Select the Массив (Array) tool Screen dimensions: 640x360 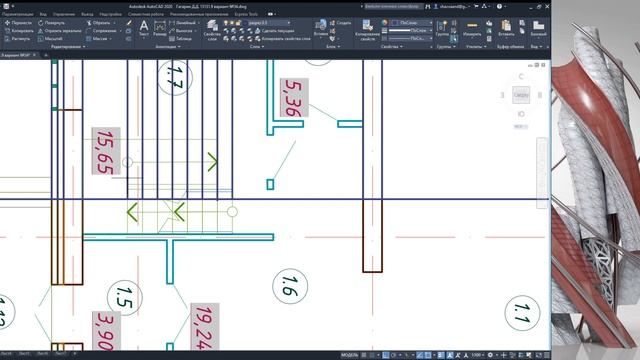pos(97,38)
